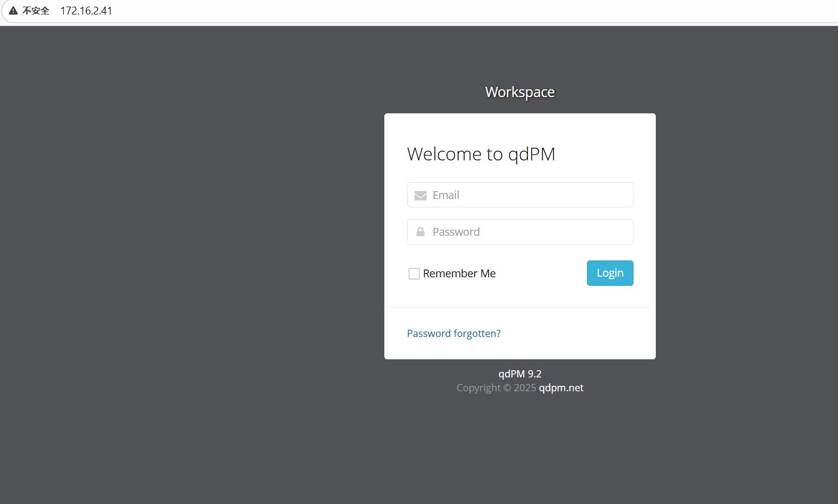Click the padlock icon in Password field
This screenshot has width=838, height=504.
coord(421,232)
